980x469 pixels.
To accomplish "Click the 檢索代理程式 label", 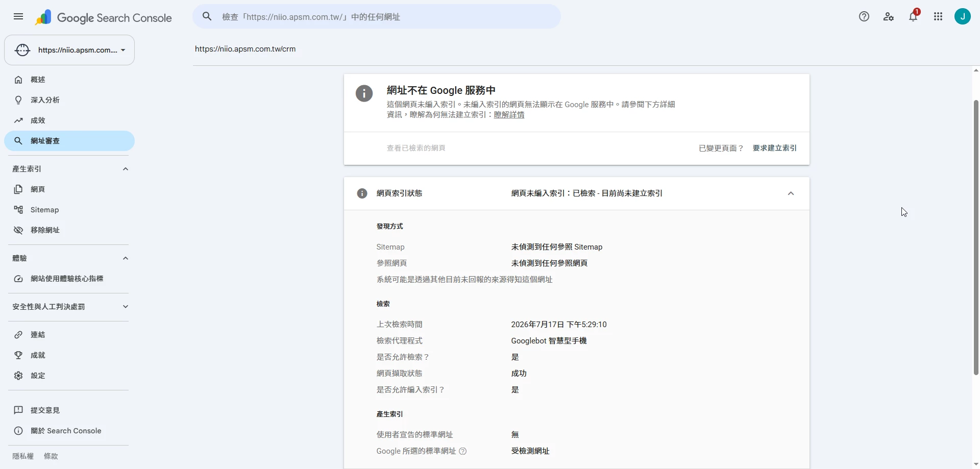I will [x=399, y=341].
